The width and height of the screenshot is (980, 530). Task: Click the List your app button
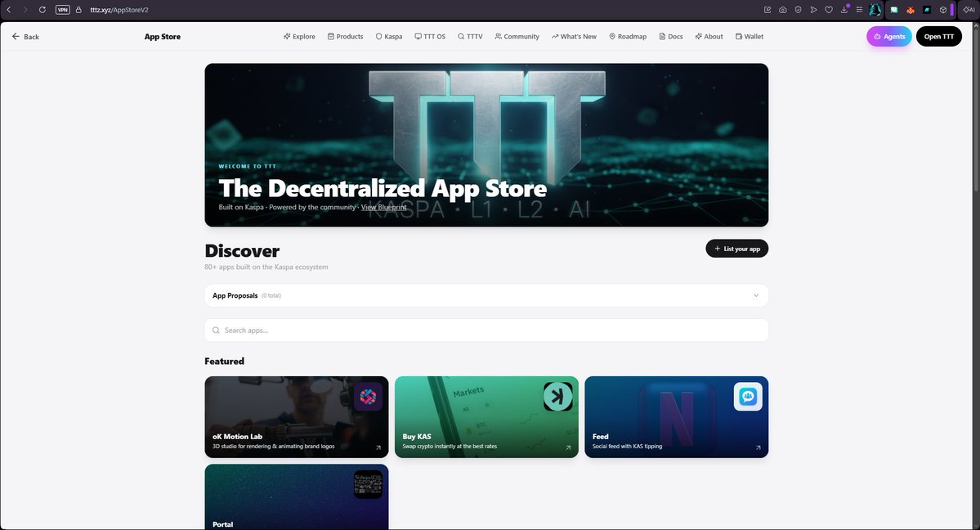tap(737, 249)
